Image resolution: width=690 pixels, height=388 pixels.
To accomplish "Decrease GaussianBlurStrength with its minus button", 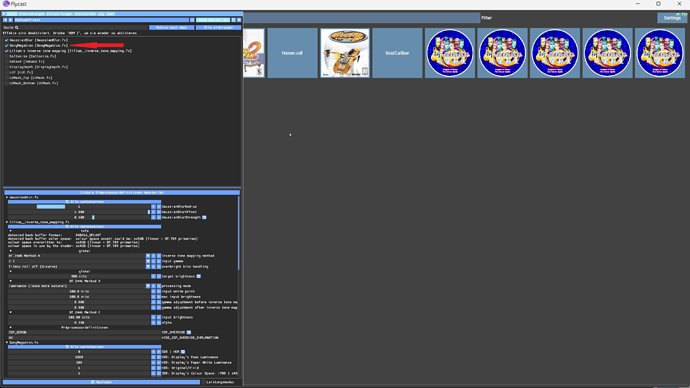I will click(x=154, y=217).
